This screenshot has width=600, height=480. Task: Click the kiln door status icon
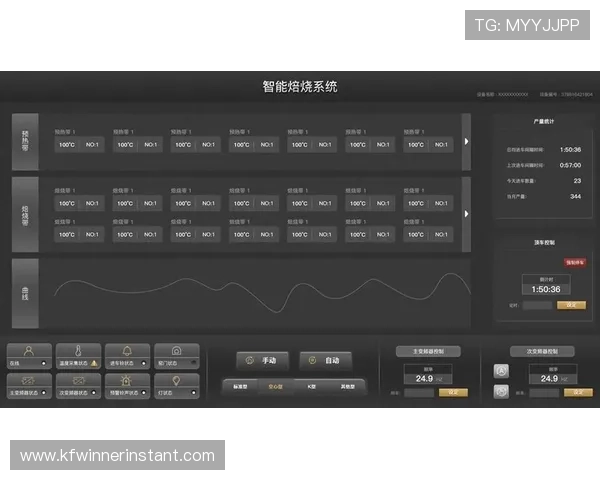176,351
